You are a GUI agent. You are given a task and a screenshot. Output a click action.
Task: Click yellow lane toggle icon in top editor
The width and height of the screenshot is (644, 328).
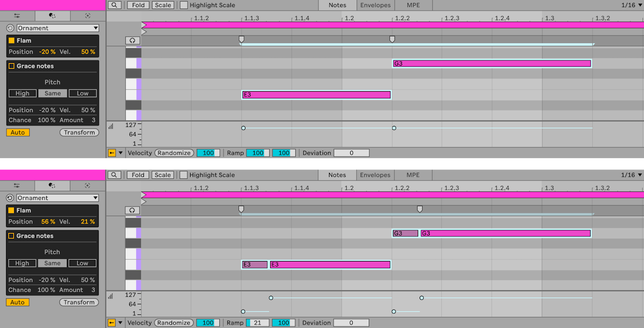click(x=112, y=153)
